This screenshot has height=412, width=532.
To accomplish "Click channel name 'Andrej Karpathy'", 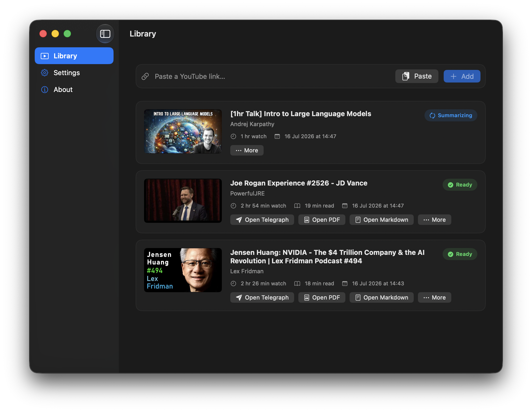I will (252, 124).
